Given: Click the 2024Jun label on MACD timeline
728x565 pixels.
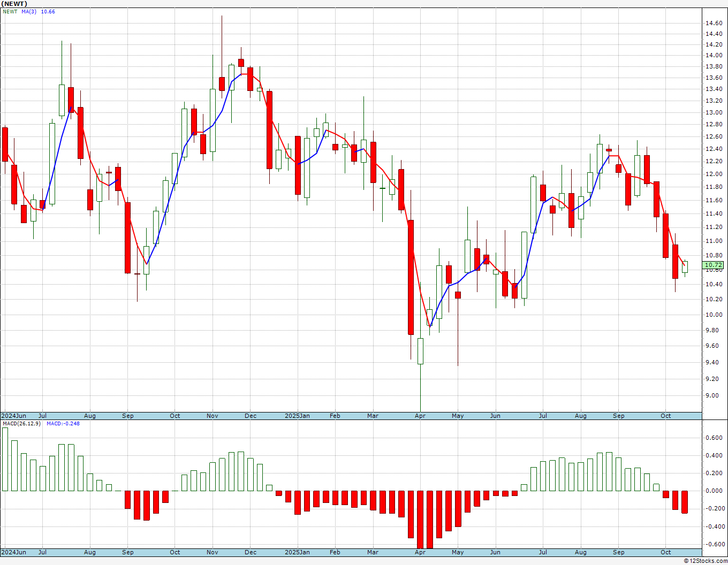Looking at the screenshot, I should (x=14, y=552).
